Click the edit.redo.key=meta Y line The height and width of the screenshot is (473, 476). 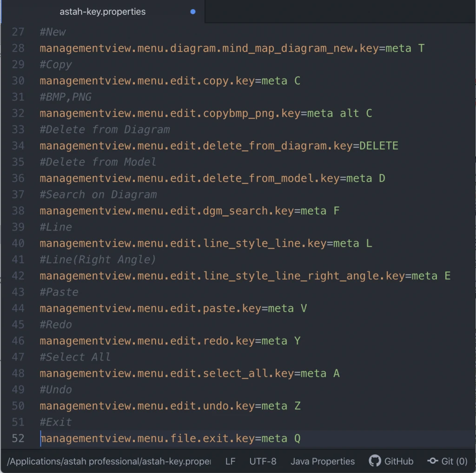tap(170, 341)
